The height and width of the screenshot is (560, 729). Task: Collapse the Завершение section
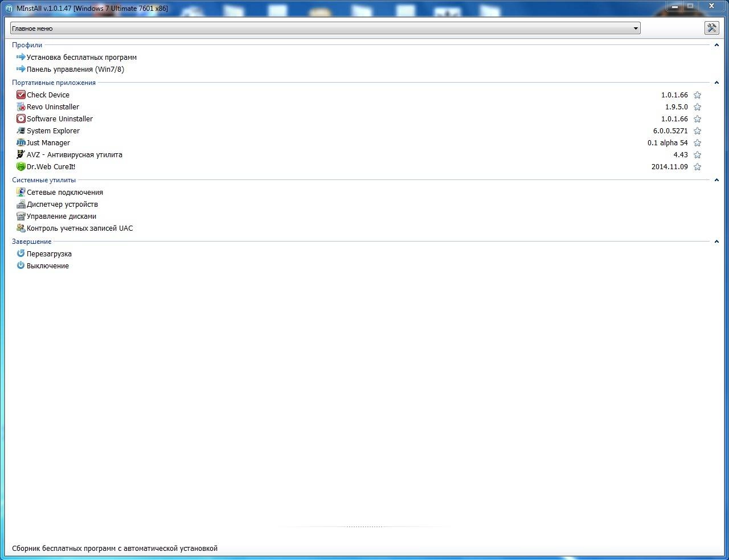pyautogui.click(x=716, y=242)
